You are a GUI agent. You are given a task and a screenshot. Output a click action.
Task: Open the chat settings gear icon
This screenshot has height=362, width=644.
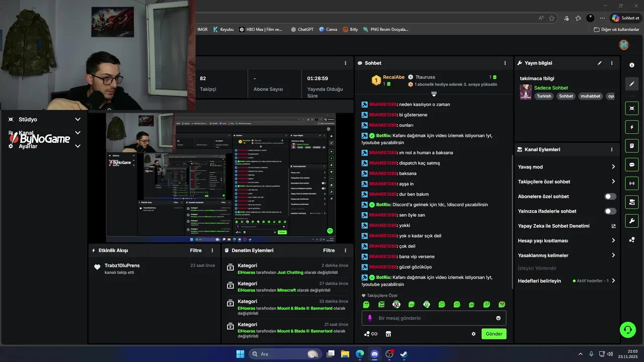(x=473, y=334)
